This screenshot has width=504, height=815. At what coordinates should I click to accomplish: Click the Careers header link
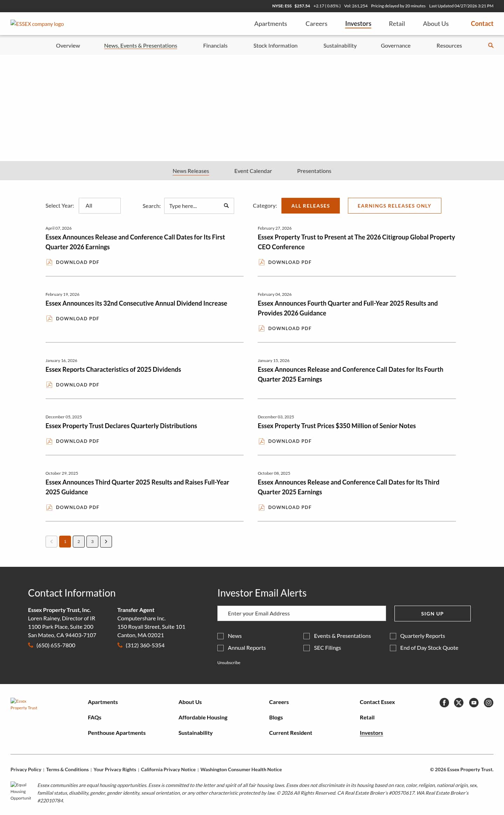coord(316,24)
